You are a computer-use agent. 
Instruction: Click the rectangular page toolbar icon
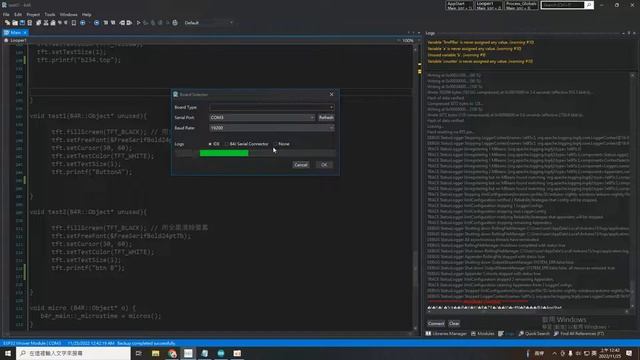click(x=74, y=23)
